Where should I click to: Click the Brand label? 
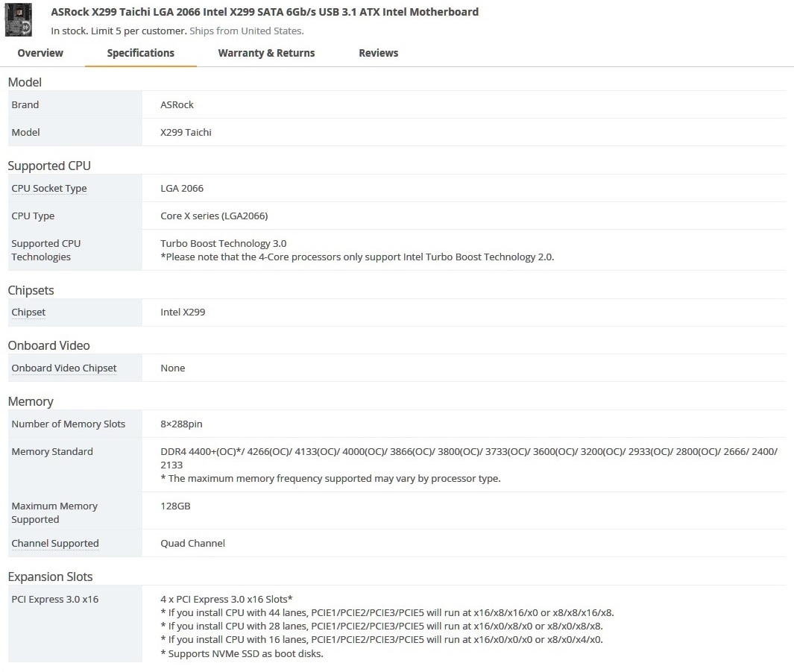(25, 105)
